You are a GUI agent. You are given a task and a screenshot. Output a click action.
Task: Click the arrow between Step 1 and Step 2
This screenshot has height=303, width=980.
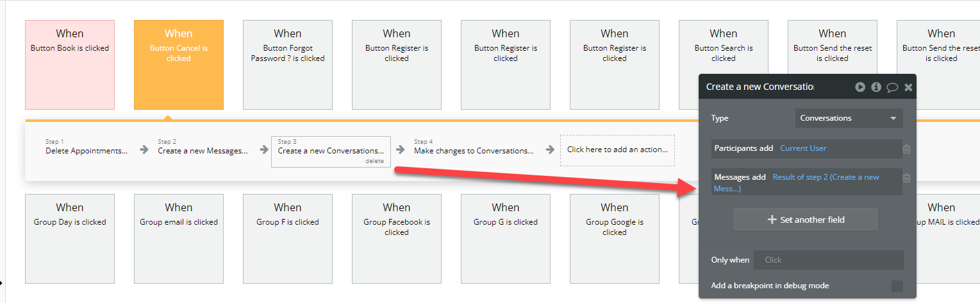(144, 150)
